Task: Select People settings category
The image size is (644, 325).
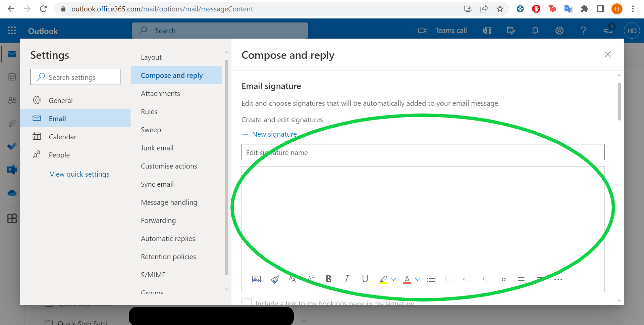Action: click(x=75, y=155)
